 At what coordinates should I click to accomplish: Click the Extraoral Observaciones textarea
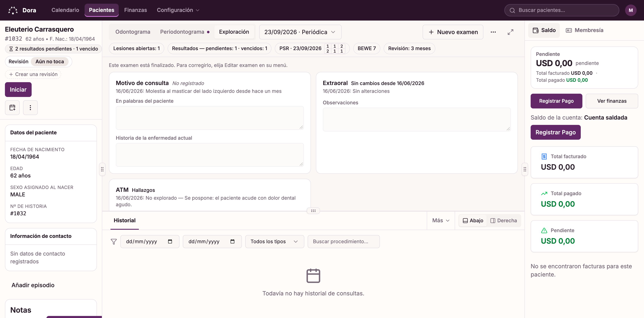click(416, 120)
